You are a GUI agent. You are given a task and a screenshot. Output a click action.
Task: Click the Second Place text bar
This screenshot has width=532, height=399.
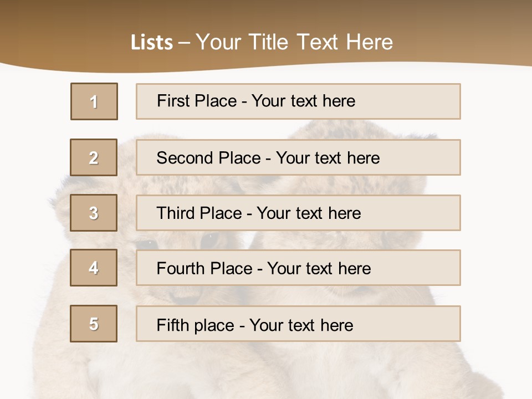click(x=298, y=157)
